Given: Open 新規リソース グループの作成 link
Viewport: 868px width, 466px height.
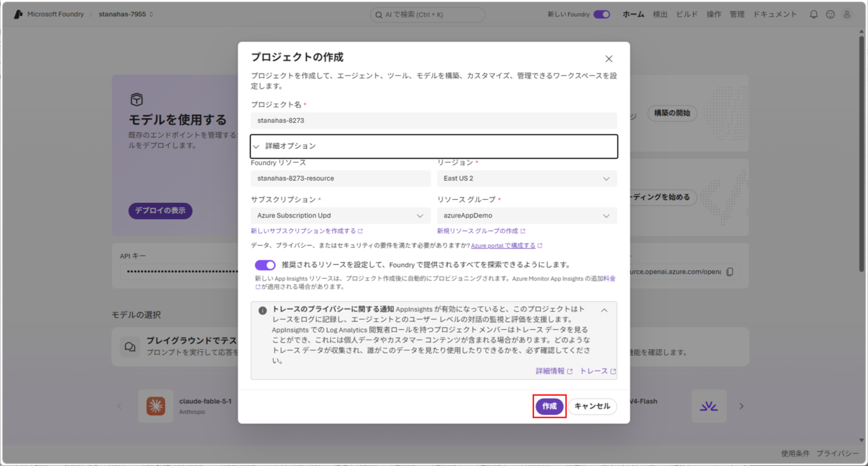Looking at the screenshot, I should [x=481, y=231].
